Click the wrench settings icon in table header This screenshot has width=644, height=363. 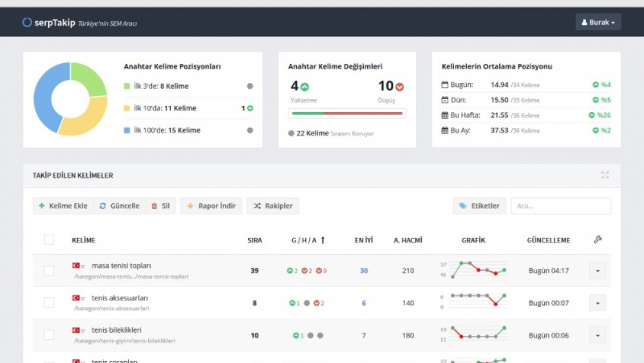coord(598,239)
